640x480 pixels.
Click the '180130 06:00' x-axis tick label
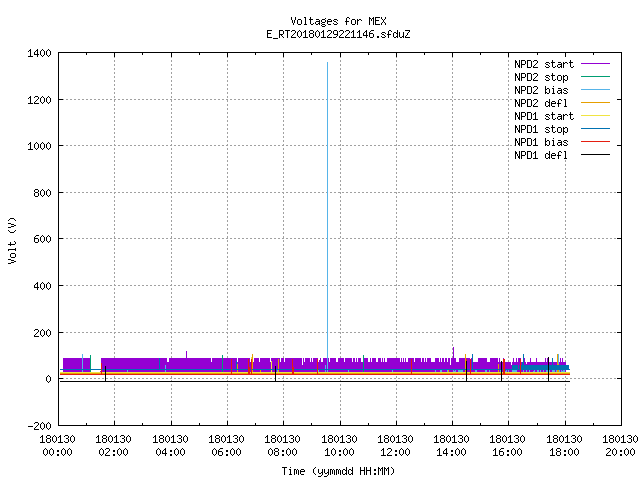tap(227, 446)
